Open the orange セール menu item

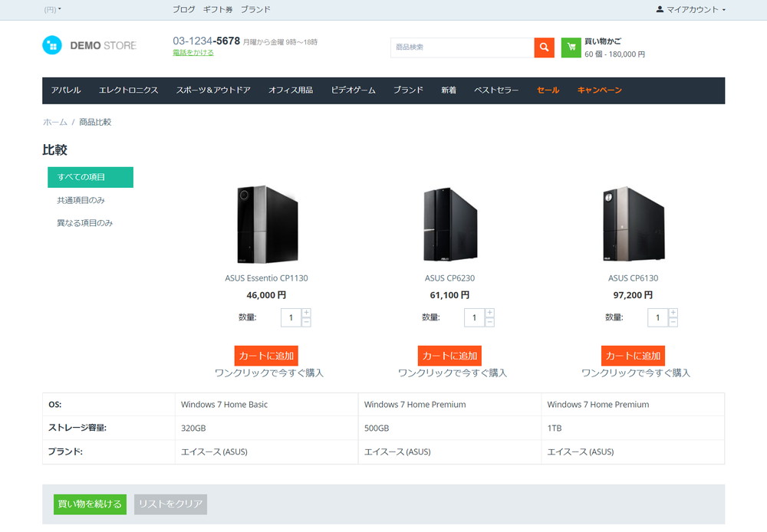pos(548,90)
